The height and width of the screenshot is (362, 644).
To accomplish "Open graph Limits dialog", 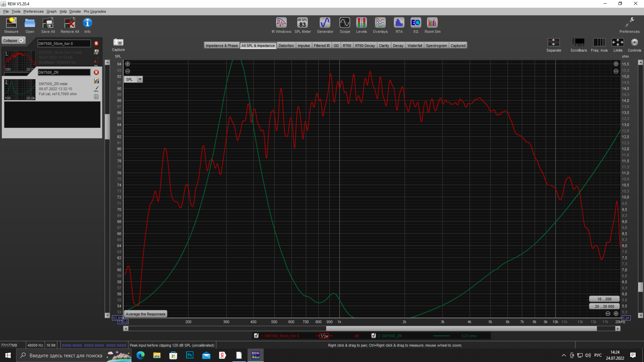I will tap(617, 45).
